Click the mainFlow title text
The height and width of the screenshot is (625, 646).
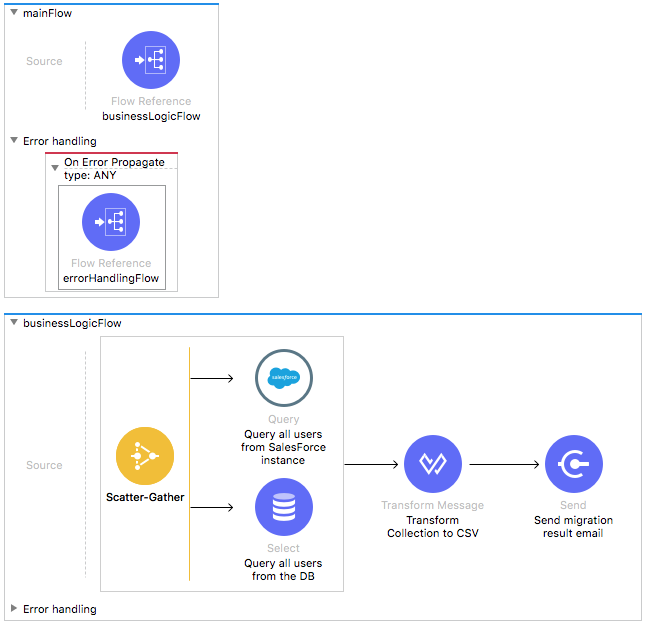click(48, 13)
